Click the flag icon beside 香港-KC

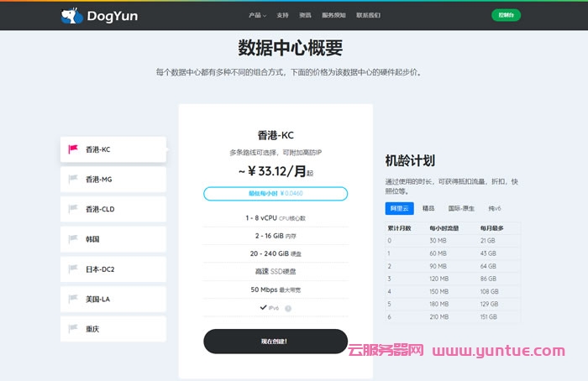pyautogui.click(x=73, y=149)
